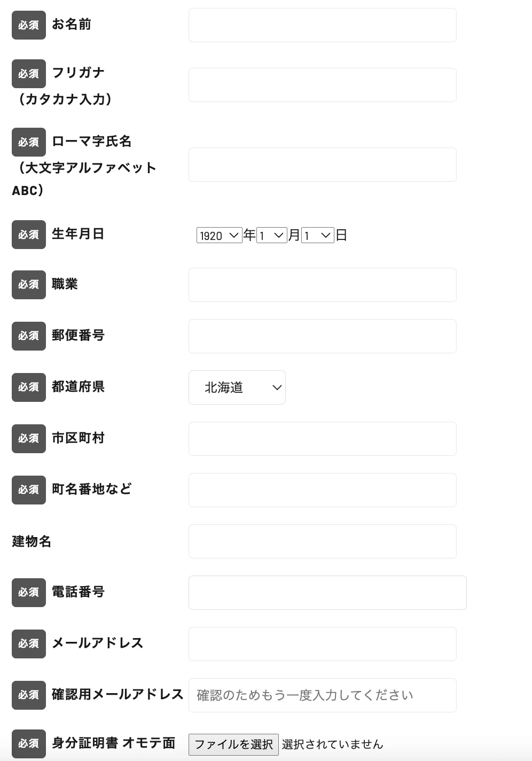Select the ローマ字氏名 input field
This screenshot has width=532, height=761.
(323, 165)
